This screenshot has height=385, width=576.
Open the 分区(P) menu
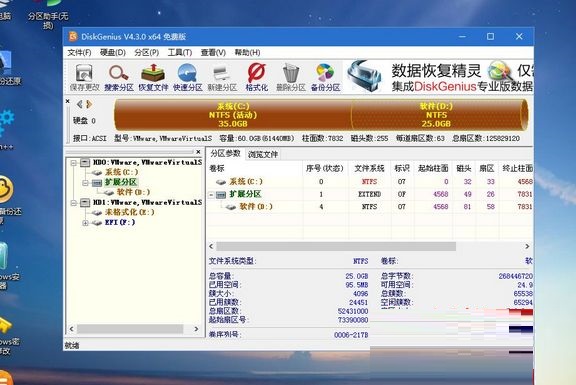pyautogui.click(x=147, y=53)
